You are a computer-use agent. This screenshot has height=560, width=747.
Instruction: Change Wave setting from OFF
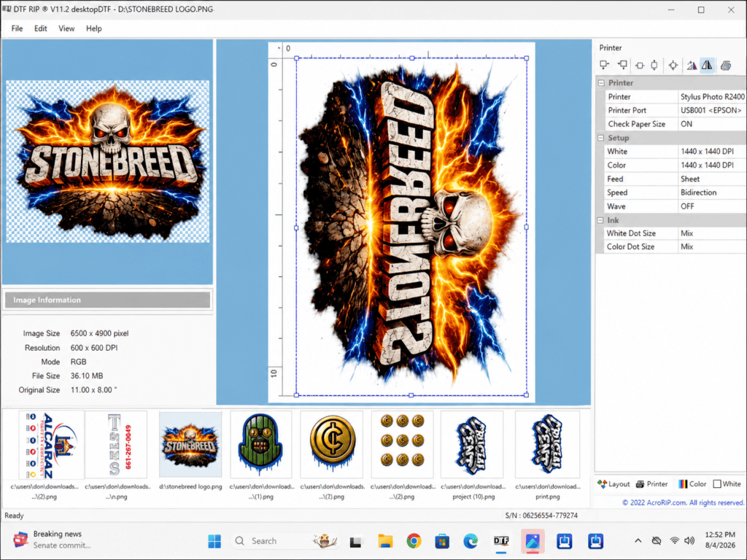(x=712, y=206)
